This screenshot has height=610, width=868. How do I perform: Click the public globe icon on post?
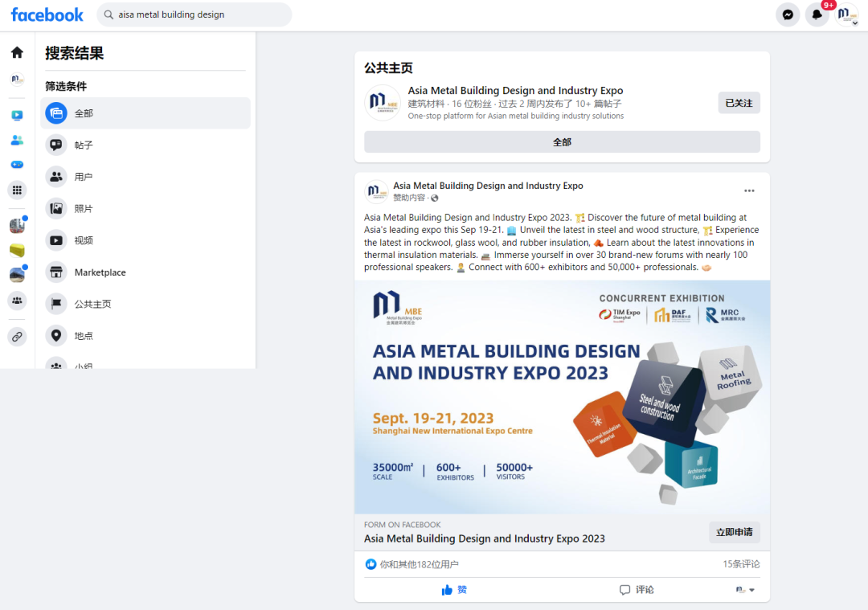[x=435, y=199]
